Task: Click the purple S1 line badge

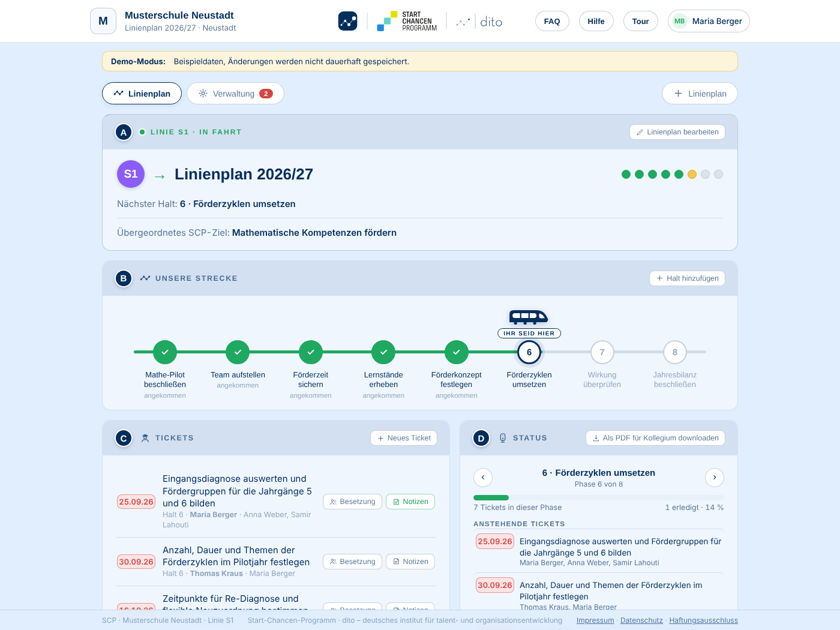Action: [131, 174]
